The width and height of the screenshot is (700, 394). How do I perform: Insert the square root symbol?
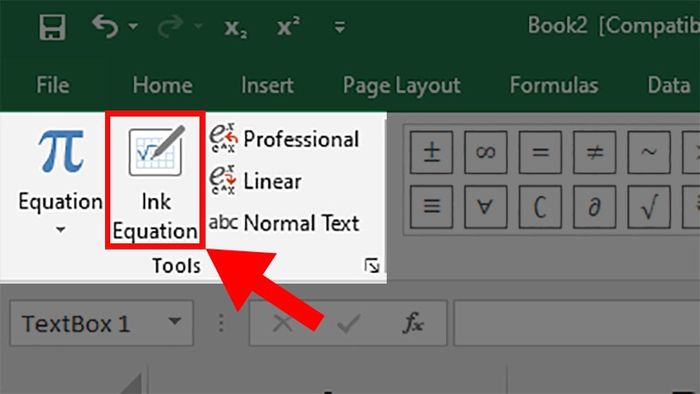[649, 207]
